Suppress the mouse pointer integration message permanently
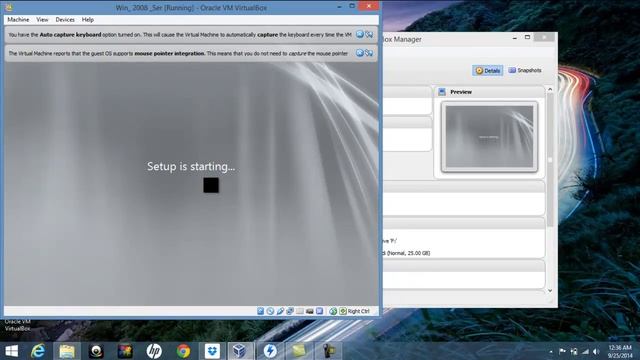The image size is (640, 360). coord(369,53)
